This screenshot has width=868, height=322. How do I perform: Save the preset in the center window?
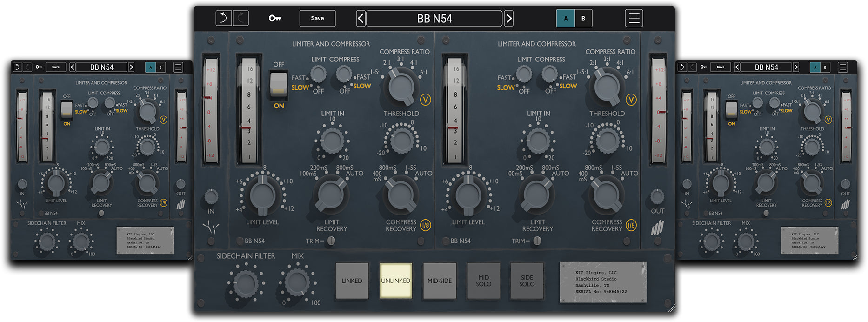(x=317, y=18)
